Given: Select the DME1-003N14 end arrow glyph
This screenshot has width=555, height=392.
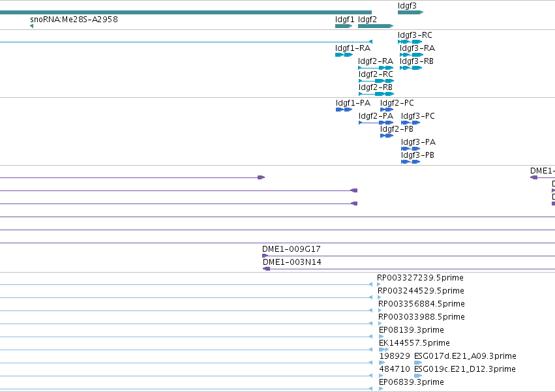Looking at the screenshot, I should point(267,269).
